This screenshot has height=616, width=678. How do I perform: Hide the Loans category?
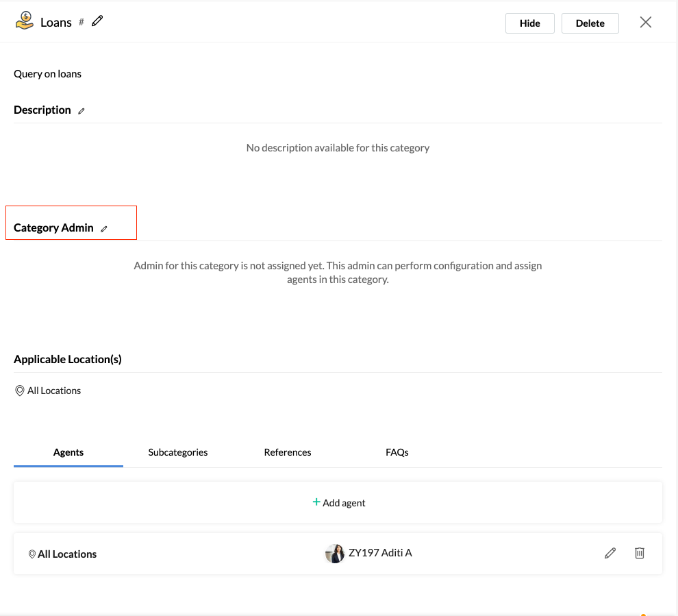pyautogui.click(x=529, y=23)
